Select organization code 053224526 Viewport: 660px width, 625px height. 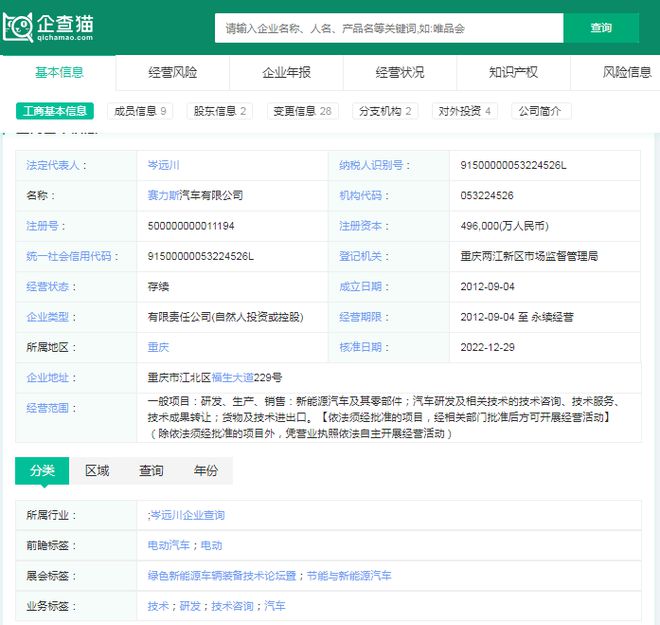point(487,195)
